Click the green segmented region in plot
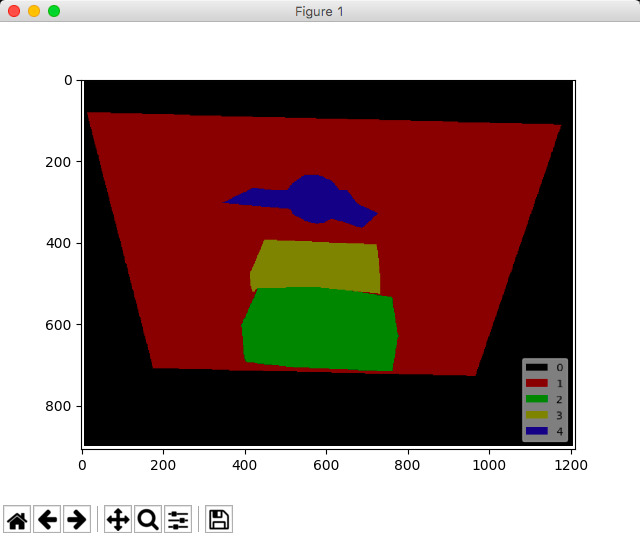 click(320, 327)
